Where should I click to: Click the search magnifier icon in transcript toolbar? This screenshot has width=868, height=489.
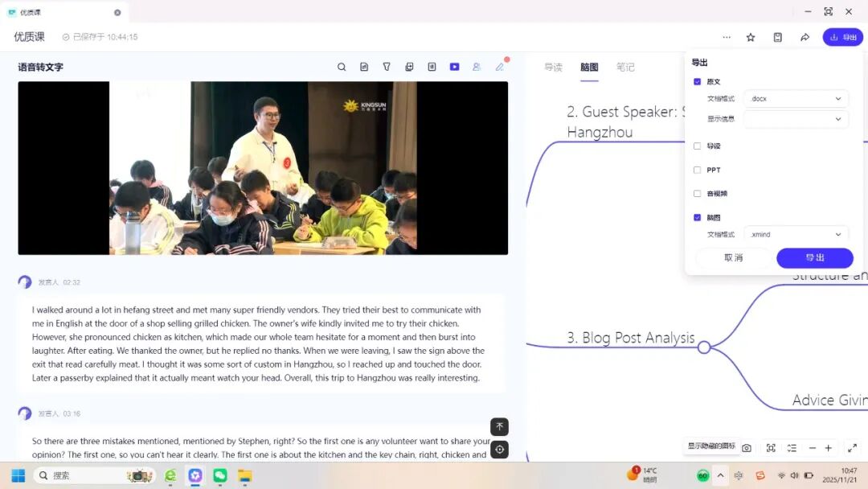tap(342, 67)
